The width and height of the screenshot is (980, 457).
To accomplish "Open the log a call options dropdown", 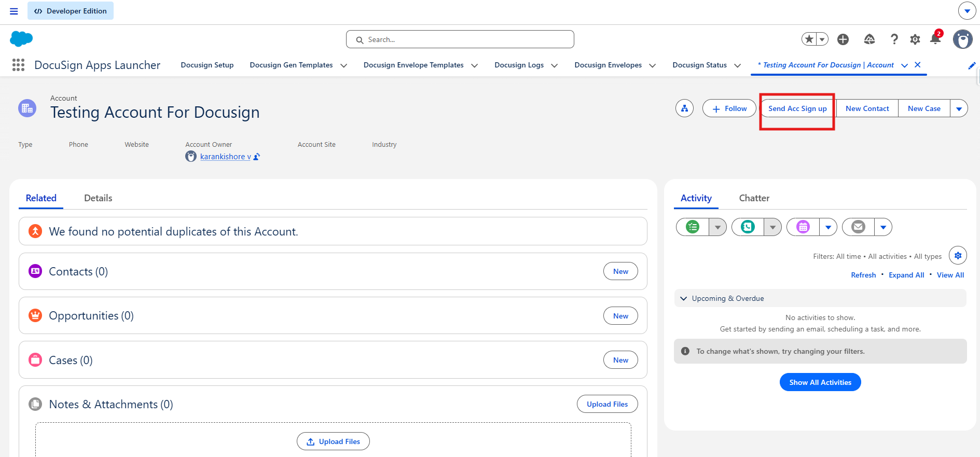I will [x=773, y=227].
